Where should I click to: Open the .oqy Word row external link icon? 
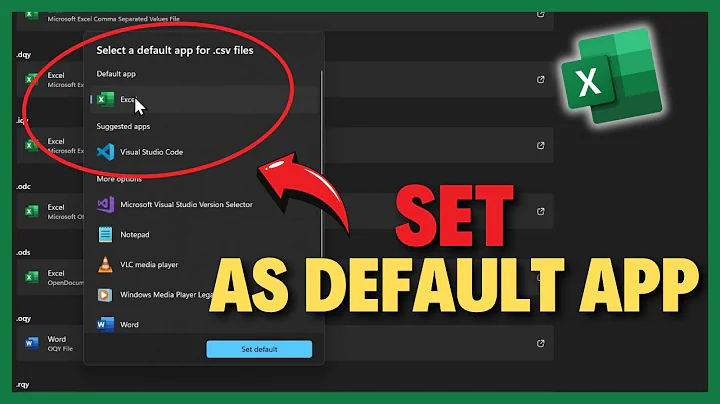point(540,343)
